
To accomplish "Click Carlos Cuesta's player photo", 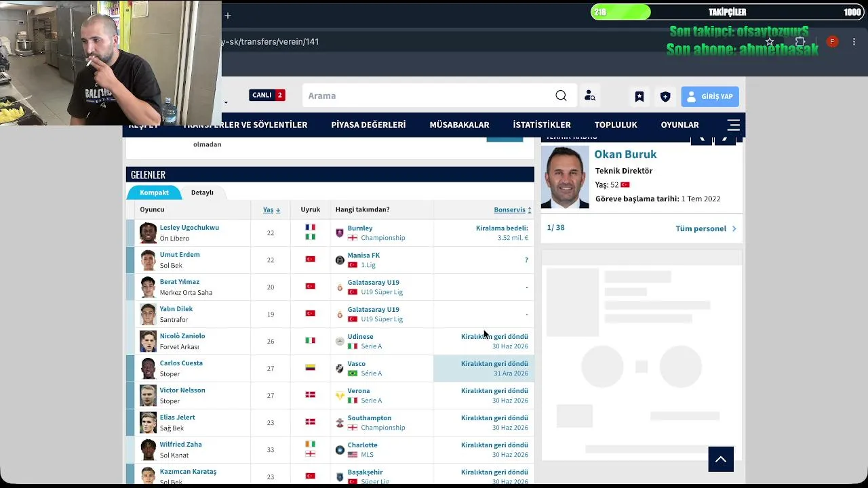I will point(148,368).
